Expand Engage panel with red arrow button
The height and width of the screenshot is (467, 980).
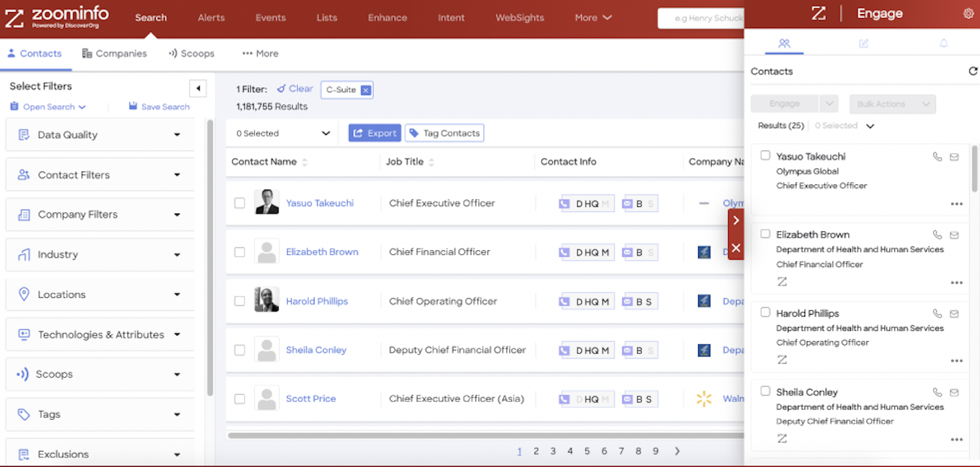point(736,220)
